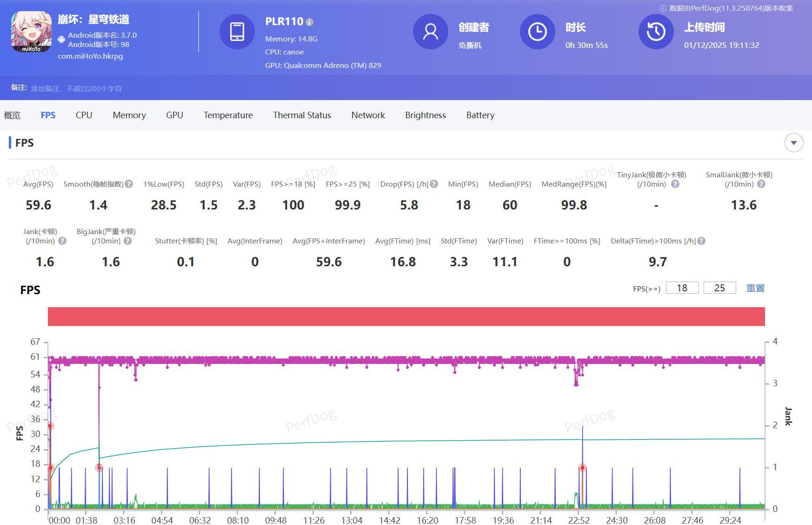The image size is (812, 525).
Task: Click the notes input field 添加备注
Action: (77, 88)
